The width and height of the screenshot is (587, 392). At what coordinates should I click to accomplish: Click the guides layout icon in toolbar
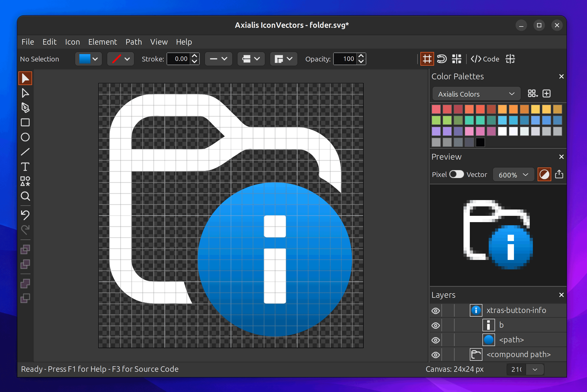tap(457, 59)
